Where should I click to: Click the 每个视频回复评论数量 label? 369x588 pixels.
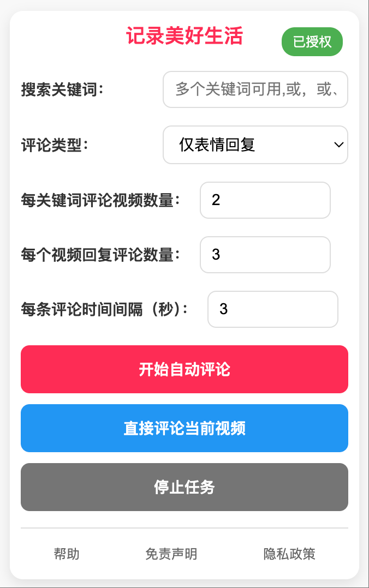coord(100,255)
